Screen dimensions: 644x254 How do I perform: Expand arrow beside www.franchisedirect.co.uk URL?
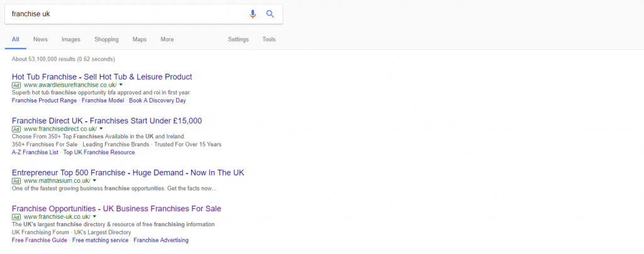click(x=101, y=128)
